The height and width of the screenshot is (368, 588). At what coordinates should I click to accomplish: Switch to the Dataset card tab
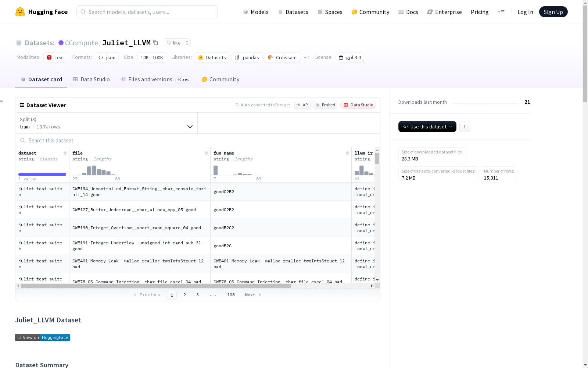tap(41, 79)
